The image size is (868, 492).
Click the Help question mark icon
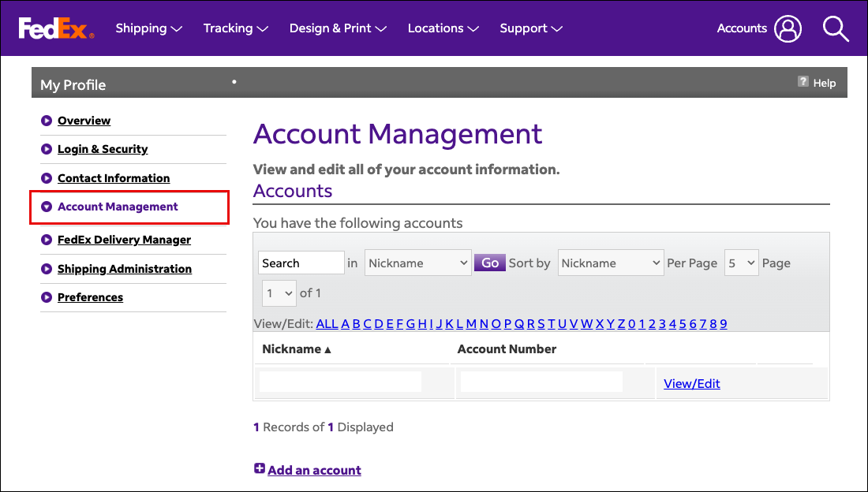(803, 82)
